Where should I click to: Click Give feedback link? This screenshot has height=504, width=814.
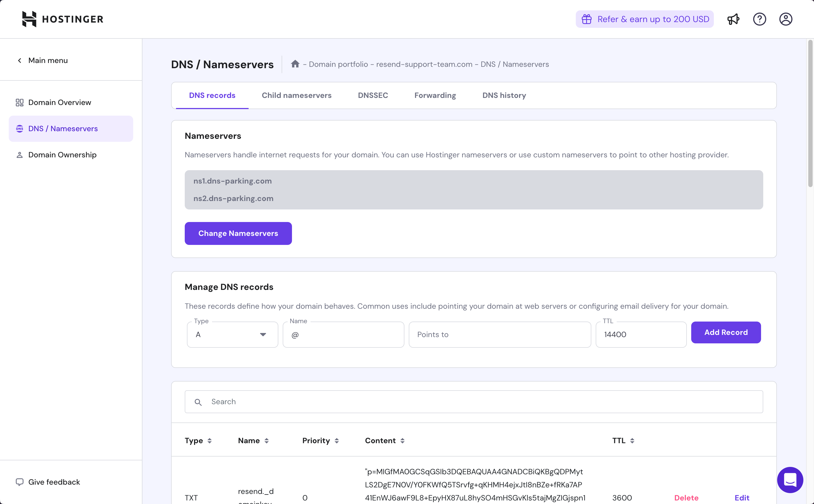pyautogui.click(x=54, y=482)
